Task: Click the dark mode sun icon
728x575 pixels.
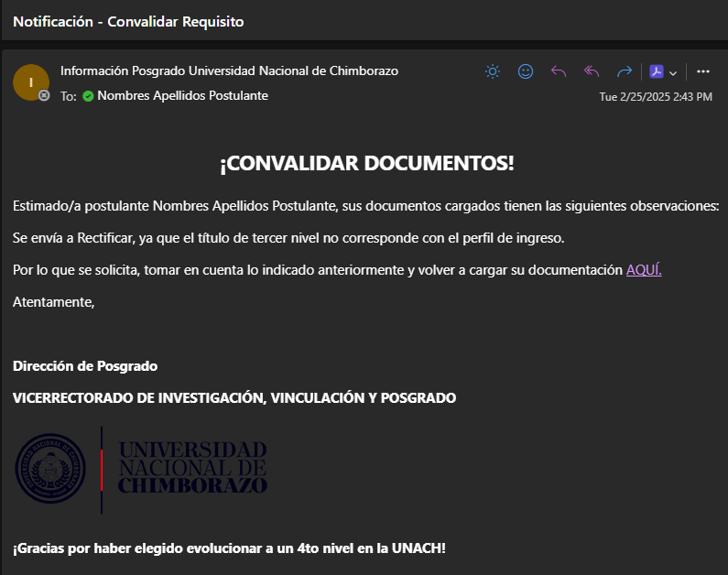Action: coord(493,71)
